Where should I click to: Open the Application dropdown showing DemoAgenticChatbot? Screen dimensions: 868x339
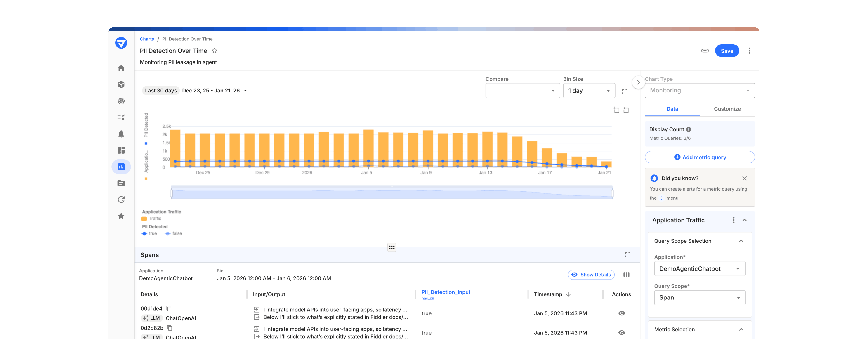coord(700,268)
